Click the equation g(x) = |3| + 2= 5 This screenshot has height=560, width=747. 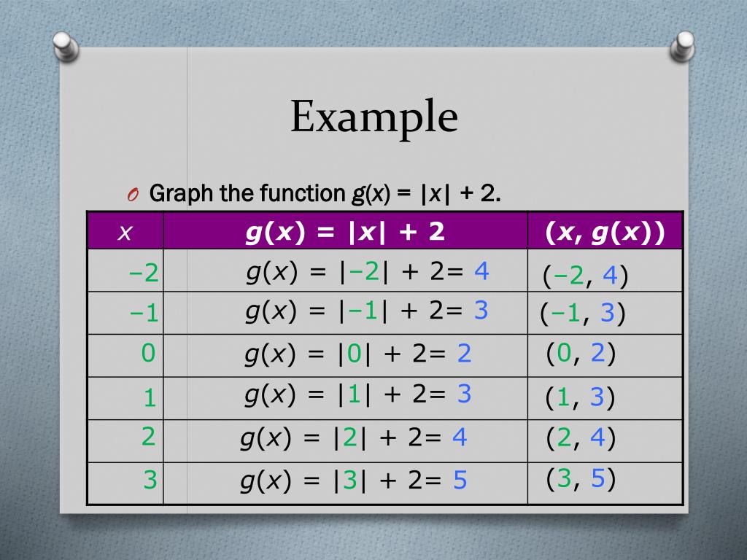(x=354, y=480)
